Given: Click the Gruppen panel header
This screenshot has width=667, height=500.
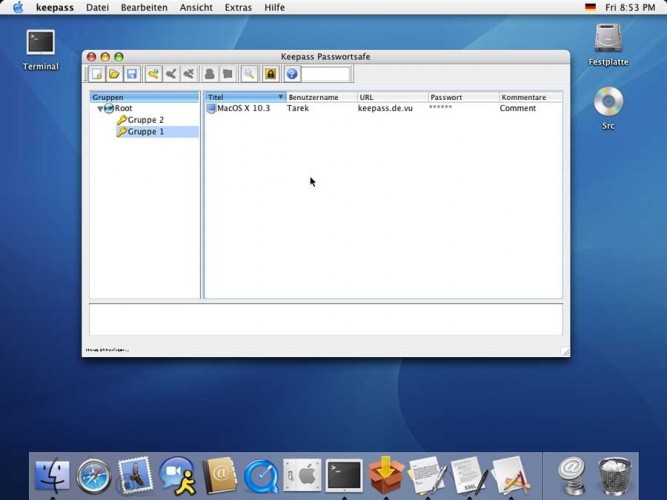Looking at the screenshot, I should click(x=145, y=97).
